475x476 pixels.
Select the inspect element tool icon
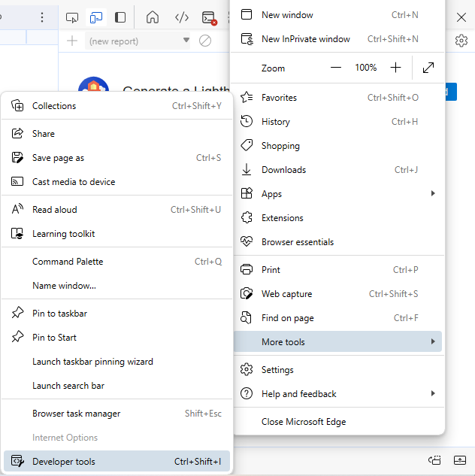coord(72,17)
